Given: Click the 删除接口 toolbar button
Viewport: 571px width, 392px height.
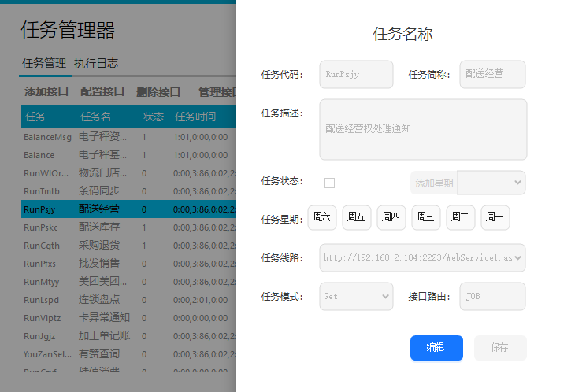Looking at the screenshot, I should point(158,92).
